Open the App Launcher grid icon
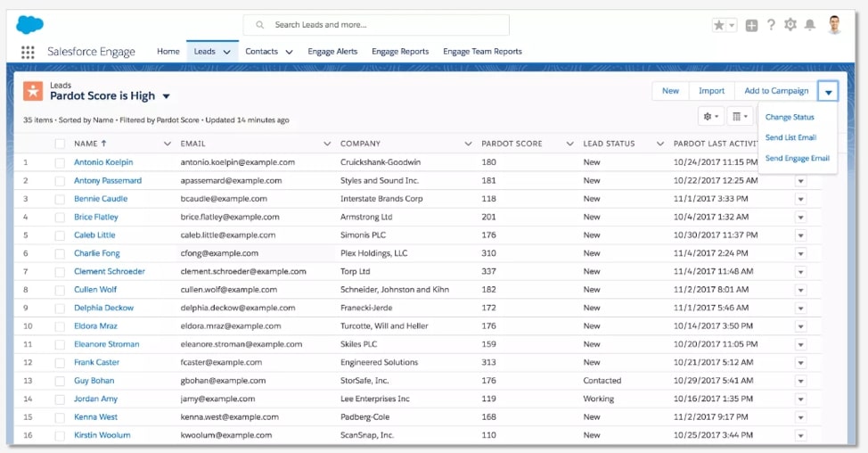The image size is (868, 453). pos(28,52)
